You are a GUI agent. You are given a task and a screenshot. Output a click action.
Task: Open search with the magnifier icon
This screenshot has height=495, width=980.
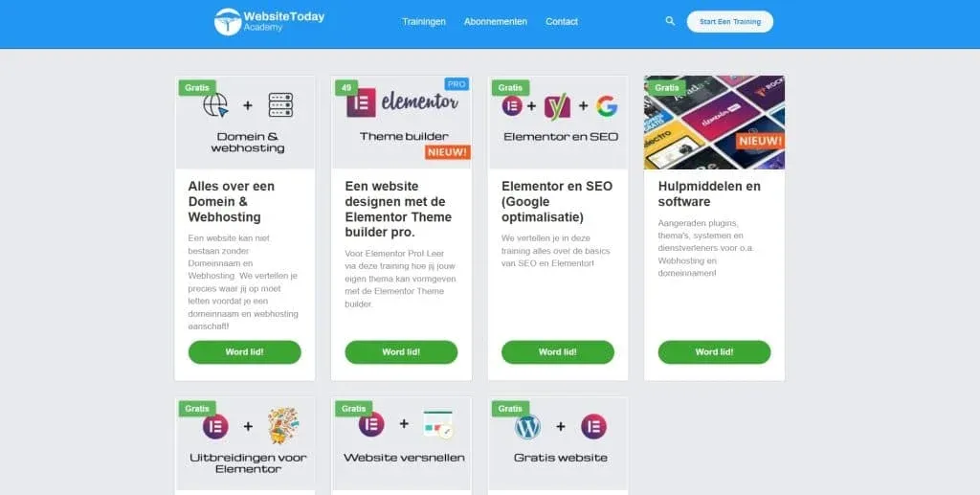[670, 21]
